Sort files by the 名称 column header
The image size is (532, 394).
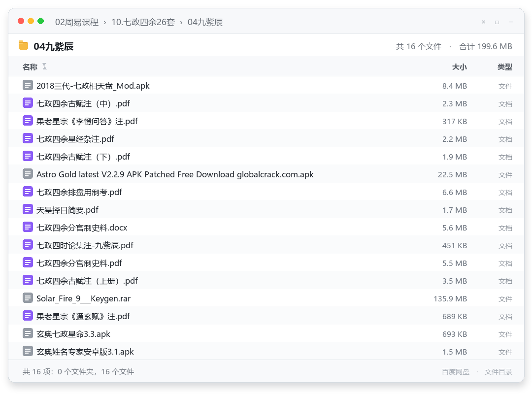click(x=30, y=67)
